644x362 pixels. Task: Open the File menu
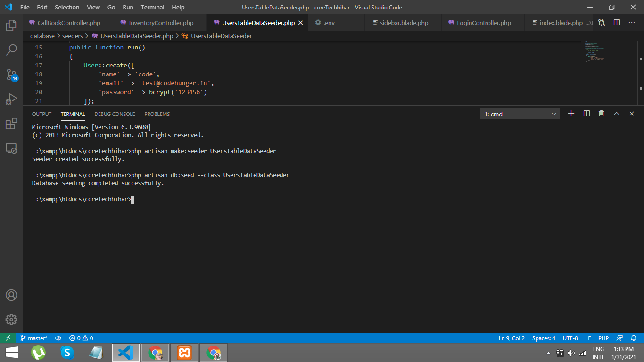coord(25,7)
